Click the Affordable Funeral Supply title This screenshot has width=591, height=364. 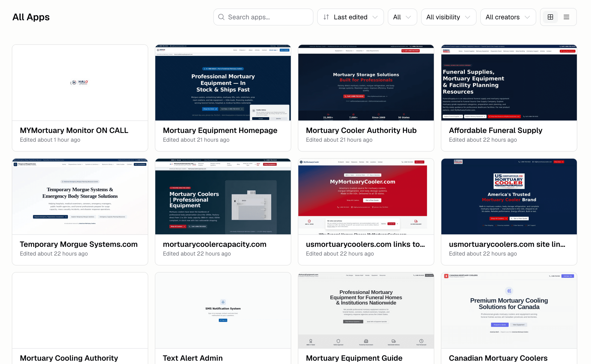[x=496, y=130]
